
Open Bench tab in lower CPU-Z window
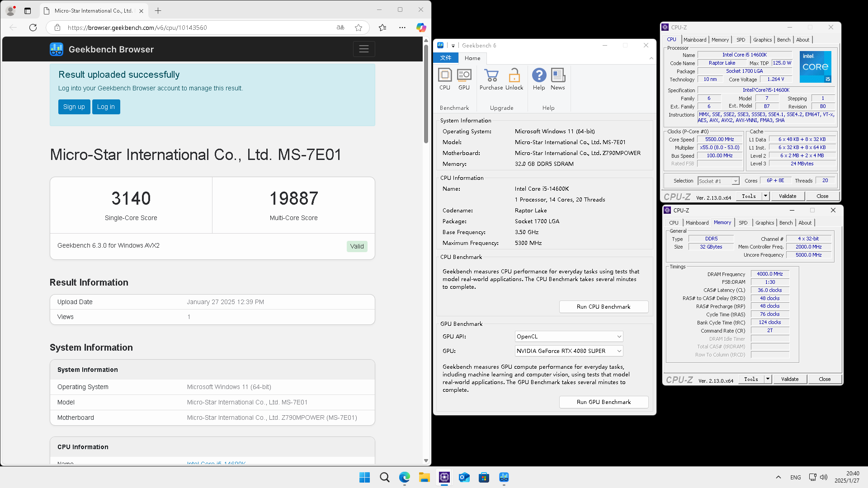(x=786, y=223)
